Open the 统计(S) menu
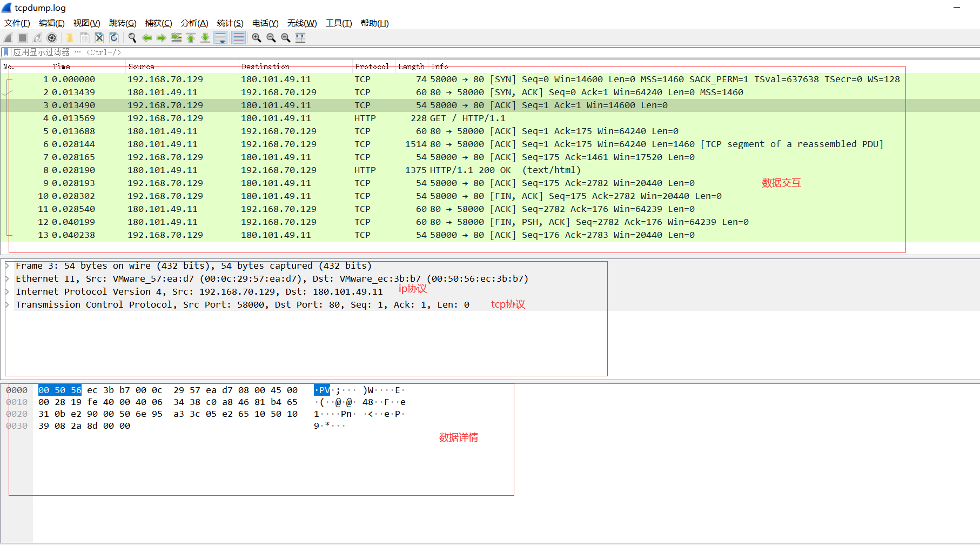The image size is (980, 545). 230,23
